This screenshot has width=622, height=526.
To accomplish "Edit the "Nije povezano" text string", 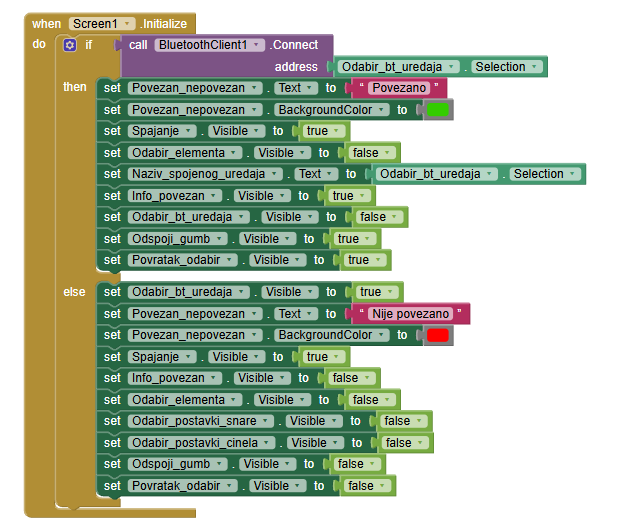I will (413, 314).
